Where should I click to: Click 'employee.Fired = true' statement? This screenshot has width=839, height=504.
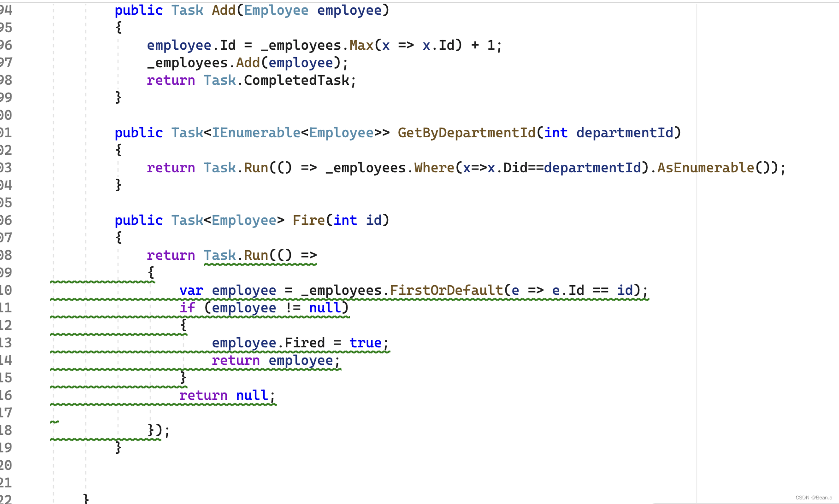point(300,343)
